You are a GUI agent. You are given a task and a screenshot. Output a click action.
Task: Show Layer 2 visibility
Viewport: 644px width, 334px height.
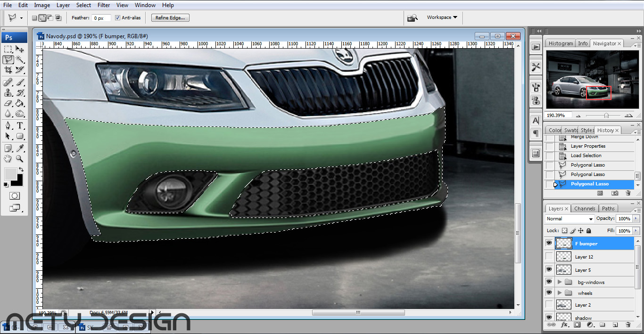549,305
